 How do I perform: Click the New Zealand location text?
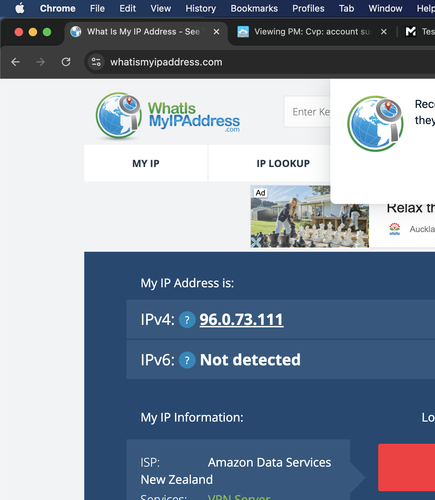point(177,479)
